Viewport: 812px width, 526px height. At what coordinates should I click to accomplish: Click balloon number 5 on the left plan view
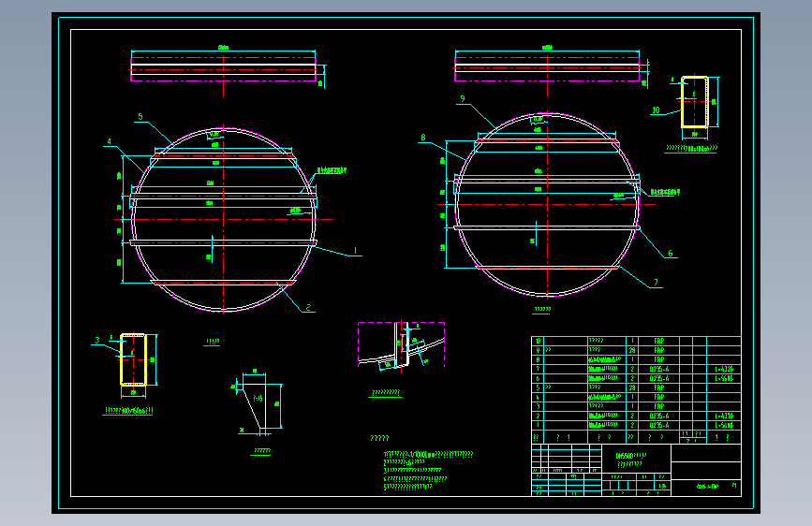click(x=140, y=117)
